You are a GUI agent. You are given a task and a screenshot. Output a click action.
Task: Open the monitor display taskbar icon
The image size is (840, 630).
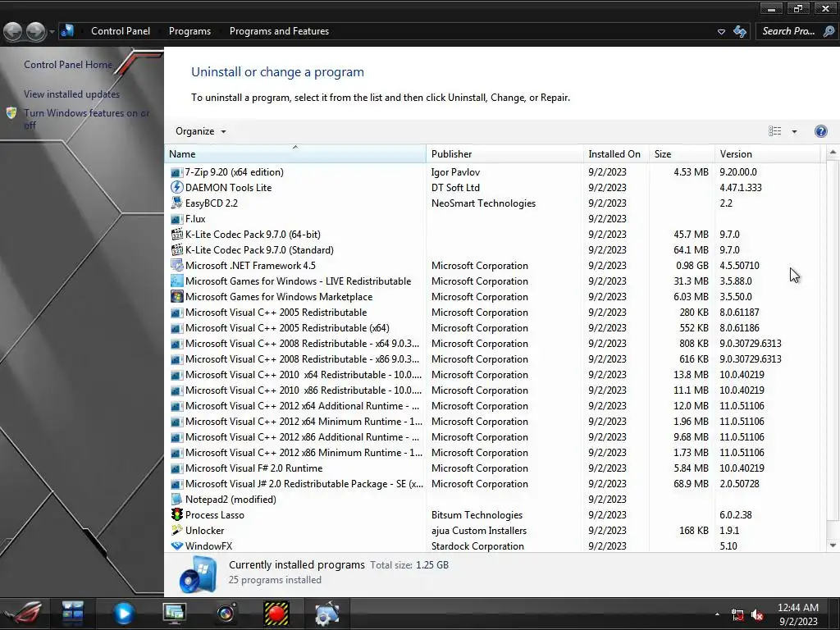(175, 614)
